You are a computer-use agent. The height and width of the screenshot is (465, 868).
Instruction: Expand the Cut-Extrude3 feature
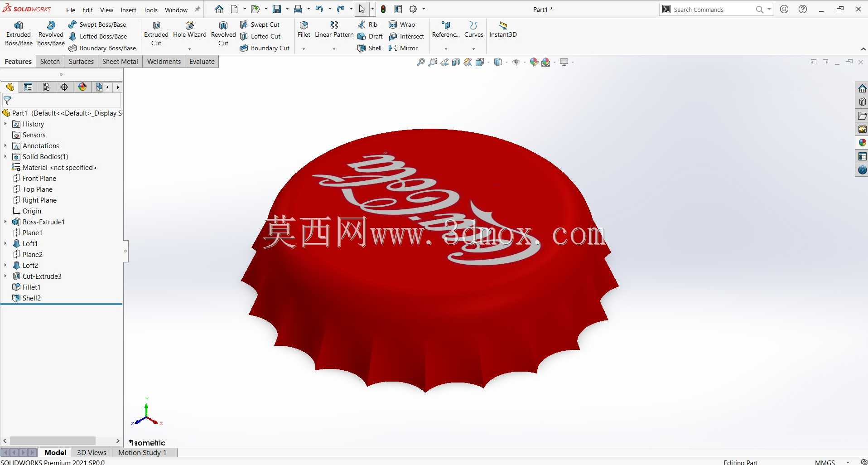pos(5,276)
